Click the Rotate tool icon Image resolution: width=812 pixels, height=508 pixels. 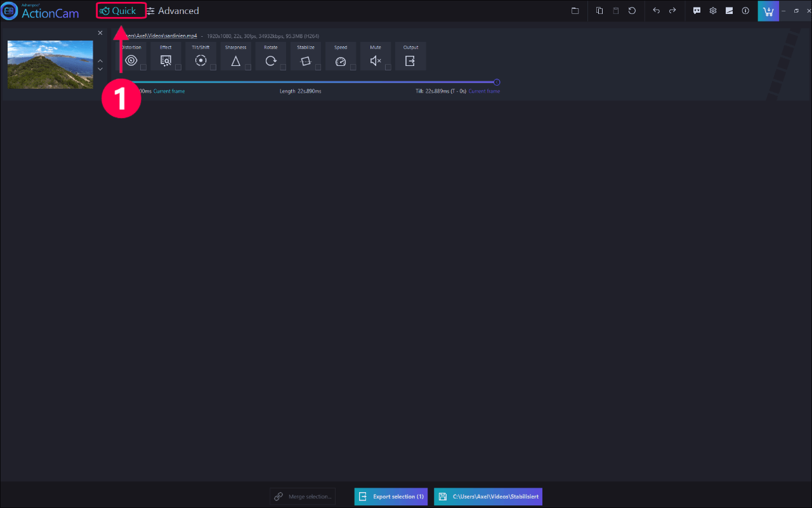(271, 61)
